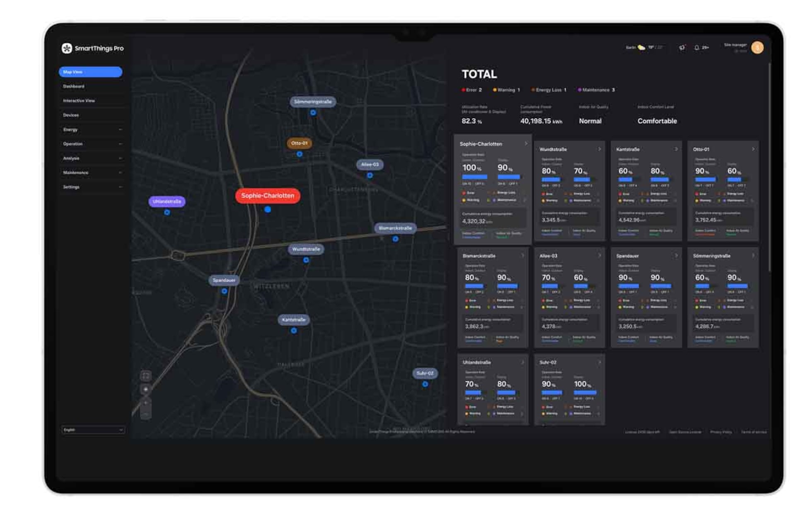Viewport: 812px width, 518px height.
Task: Select the Sophie-Charlotten map marker
Action: point(268,196)
